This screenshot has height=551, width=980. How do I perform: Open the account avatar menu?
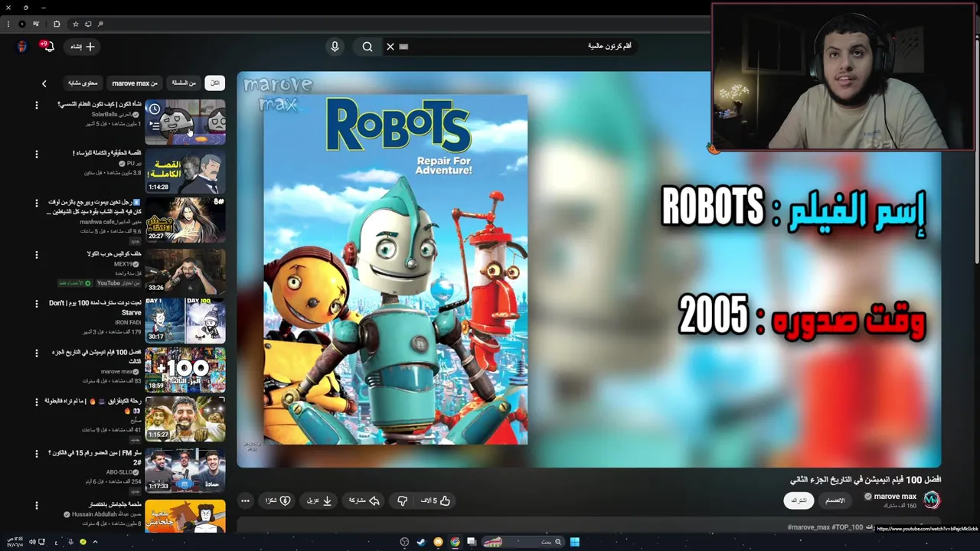[22, 47]
